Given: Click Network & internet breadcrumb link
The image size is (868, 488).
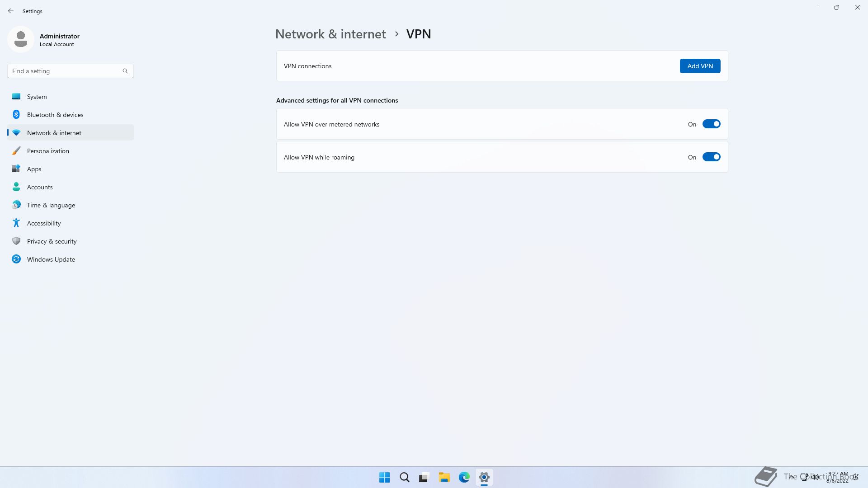Looking at the screenshot, I should [330, 34].
